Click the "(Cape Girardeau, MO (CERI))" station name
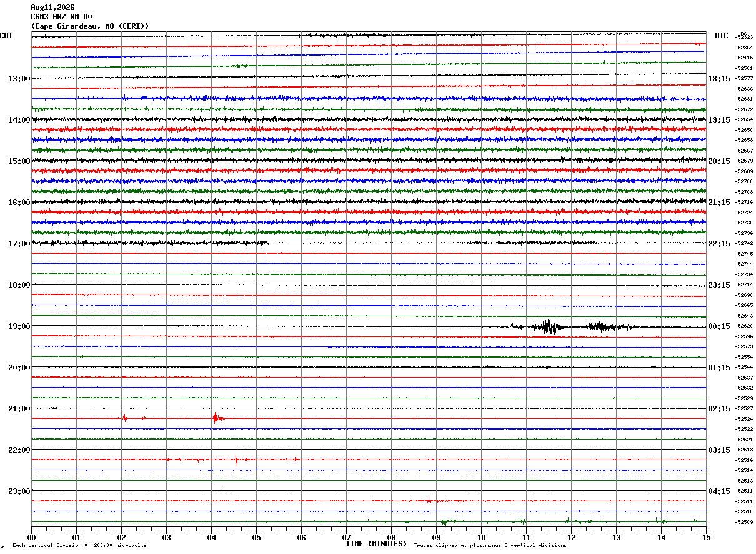This screenshot has width=756, height=554. point(90,26)
